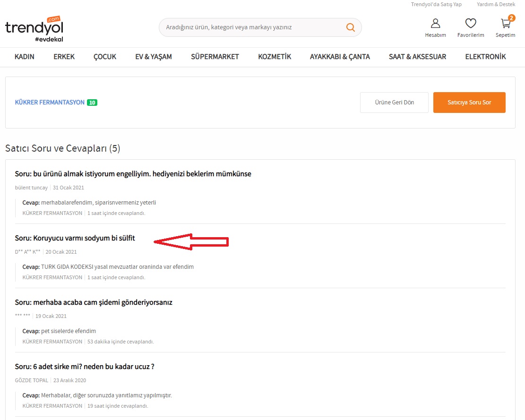Click date 20 Ocak 2021
Image resolution: width=525 pixels, height=420 pixels.
click(61, 252)
